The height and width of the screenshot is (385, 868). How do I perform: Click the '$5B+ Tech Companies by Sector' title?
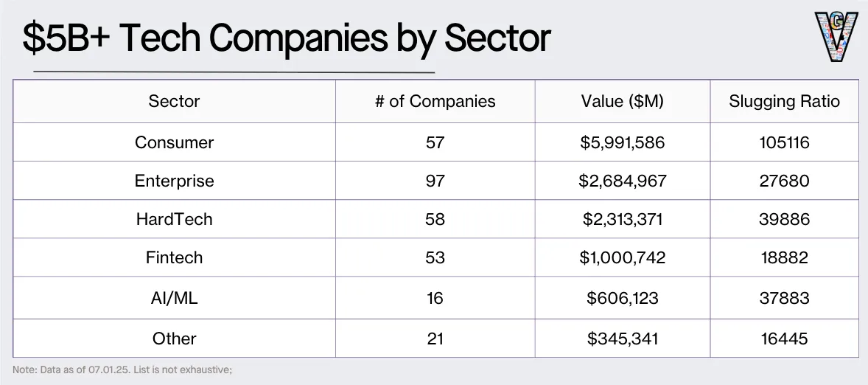click(x=287, y=38)
